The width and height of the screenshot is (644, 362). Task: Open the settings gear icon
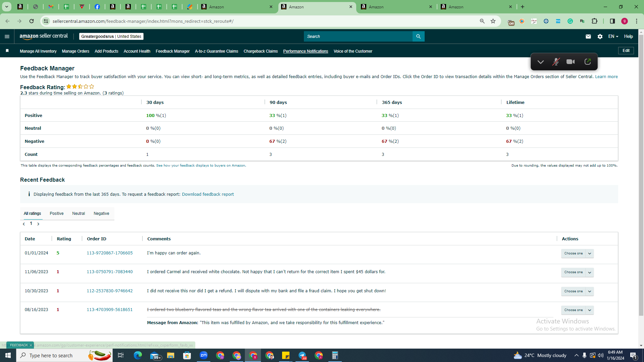click(600, 37)
